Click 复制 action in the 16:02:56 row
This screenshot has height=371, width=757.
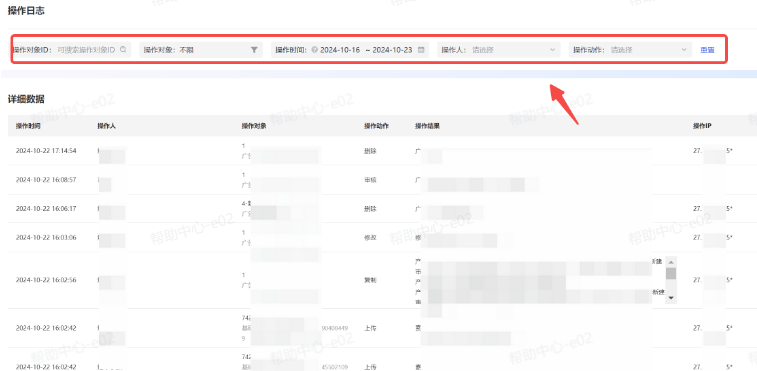coord(370,280)
